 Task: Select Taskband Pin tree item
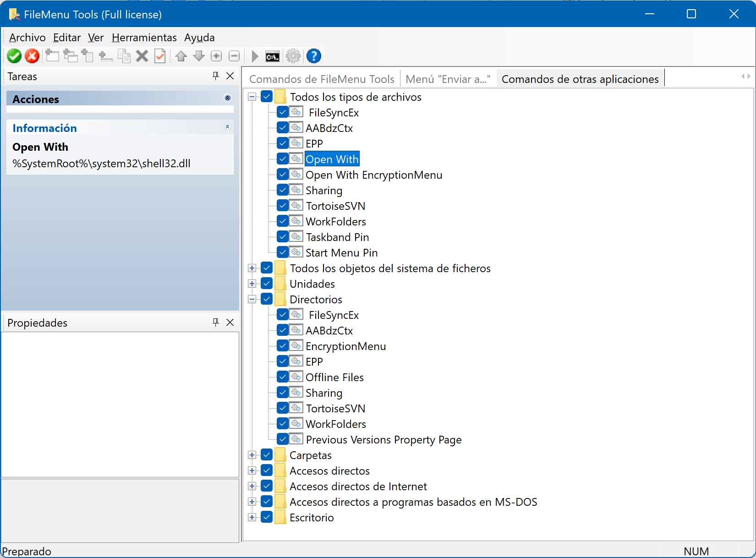pos(338,237)
